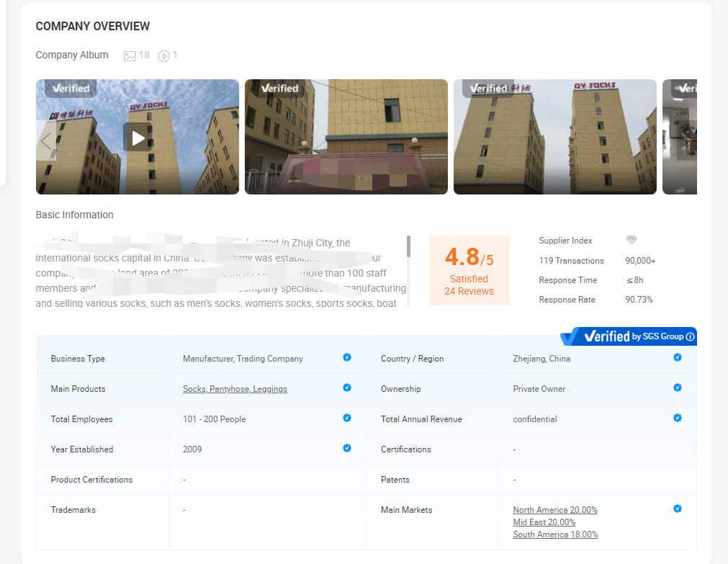Viewport: 728px width, 564px height.
Task: Show previous album image with left arrow
Action: [46, 140]
